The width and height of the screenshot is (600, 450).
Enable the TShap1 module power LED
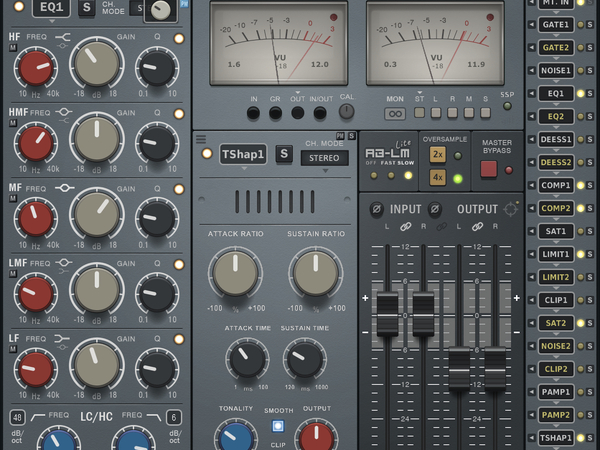pos(207,154)
